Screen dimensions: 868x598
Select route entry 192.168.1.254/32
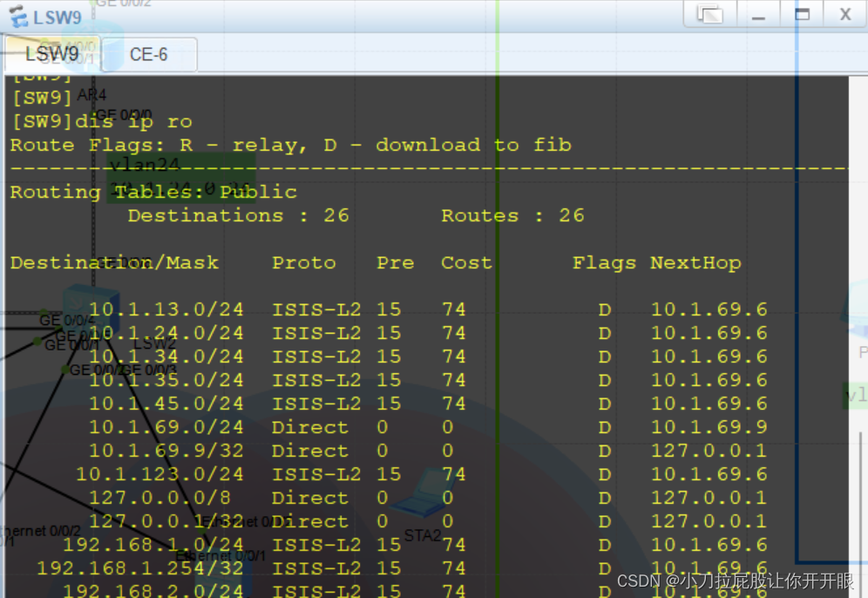[x=402, y=568]
